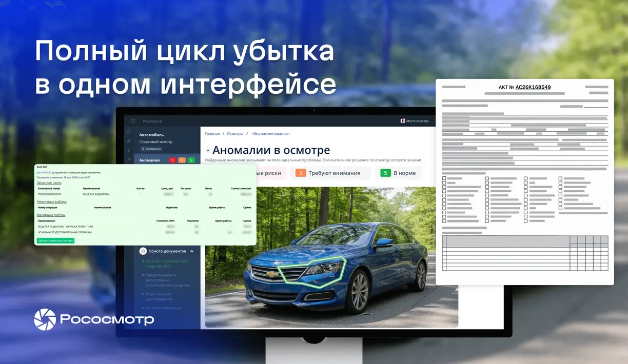Click the catalog number 7110003DR50700C10
Image resolution: width=628 pixels, height=364 pixels.
pyautogui.click(x=49, y=194)
